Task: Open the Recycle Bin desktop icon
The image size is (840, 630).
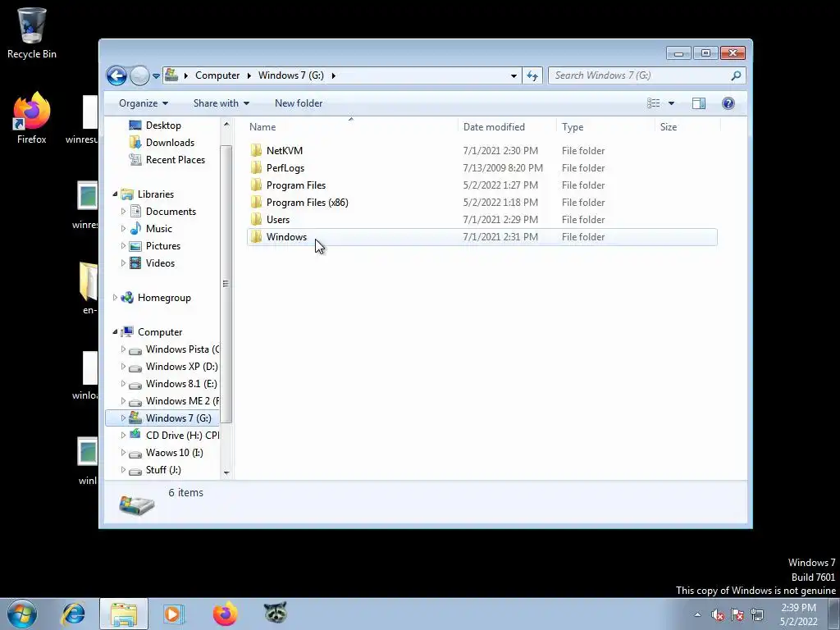Action: 32,33
